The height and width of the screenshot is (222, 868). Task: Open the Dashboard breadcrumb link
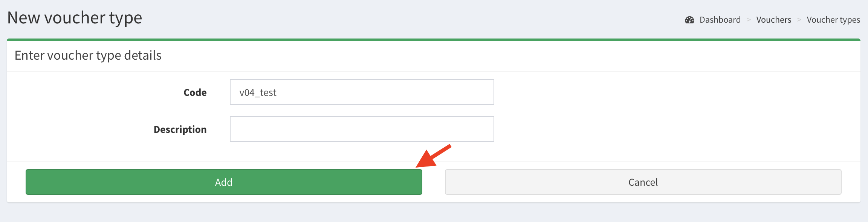pos(720,20)
